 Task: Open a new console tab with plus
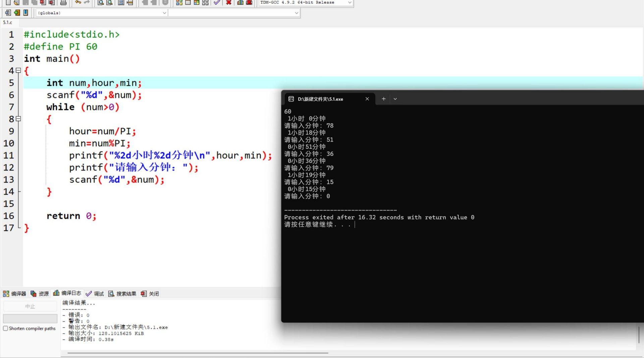coord(384,99)
